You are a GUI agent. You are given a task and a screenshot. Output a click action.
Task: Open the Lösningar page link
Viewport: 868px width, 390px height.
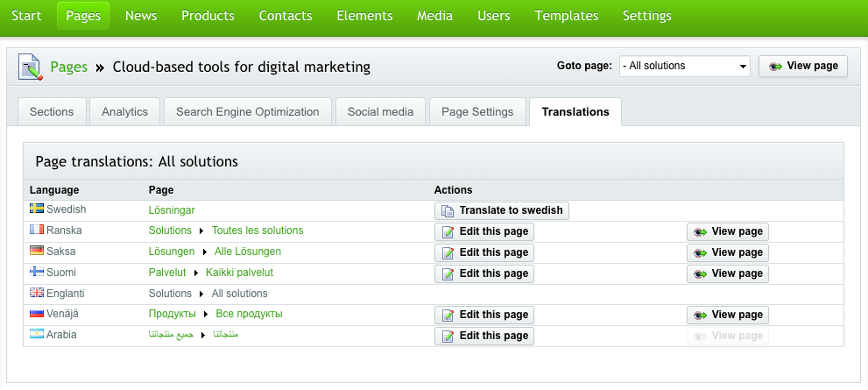point(172,210)
